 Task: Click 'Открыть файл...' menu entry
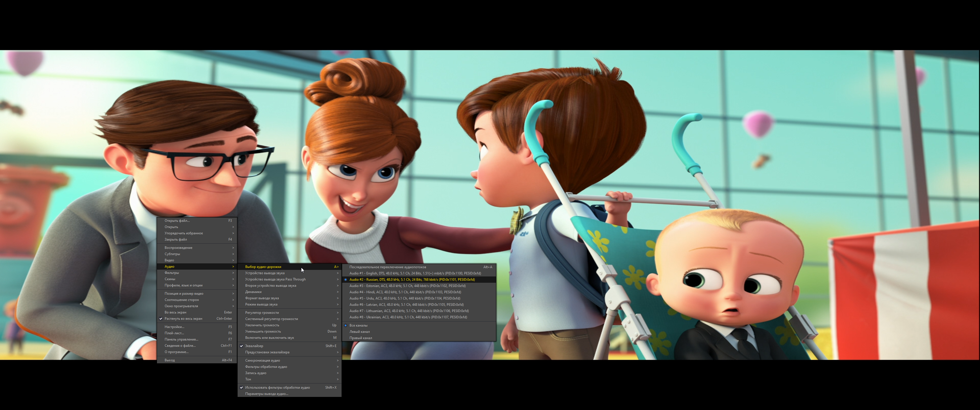pyautogui.click(x=177, y=221)
